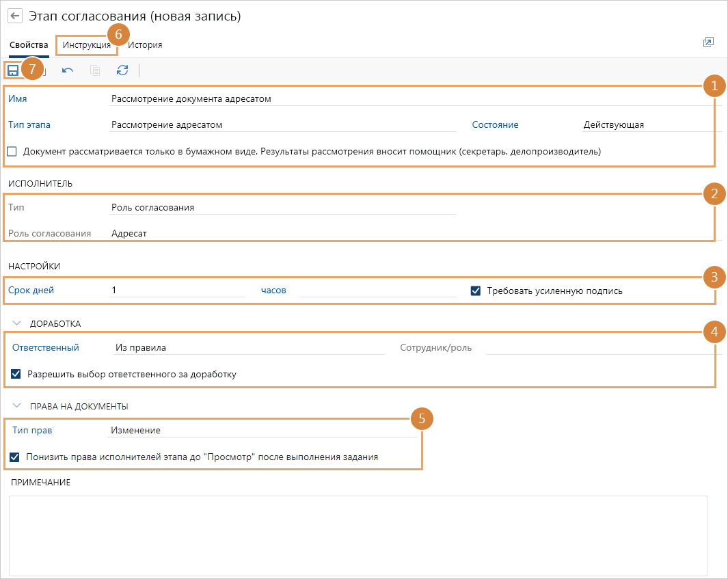Click the back arrow beside the title
The image size is (728, 579).
[15, 16]
